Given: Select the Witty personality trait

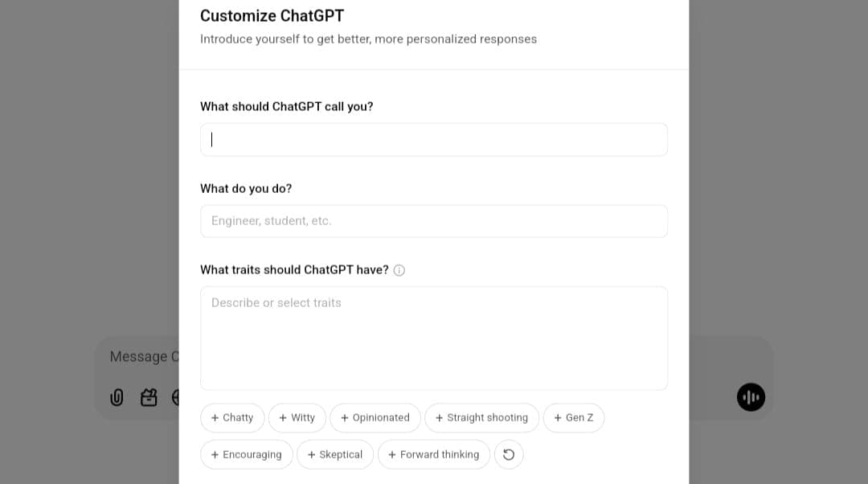Looking at the screenshot, I should tap(297, 417).
